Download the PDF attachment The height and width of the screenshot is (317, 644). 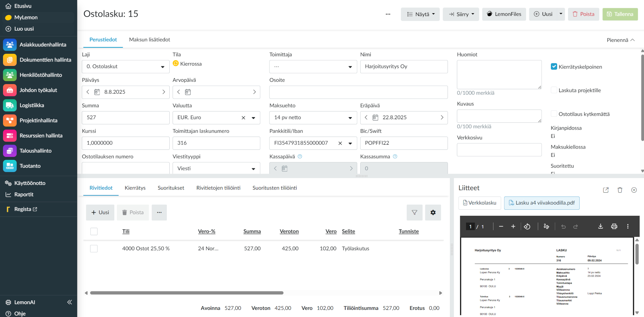(x=601, y=226)
